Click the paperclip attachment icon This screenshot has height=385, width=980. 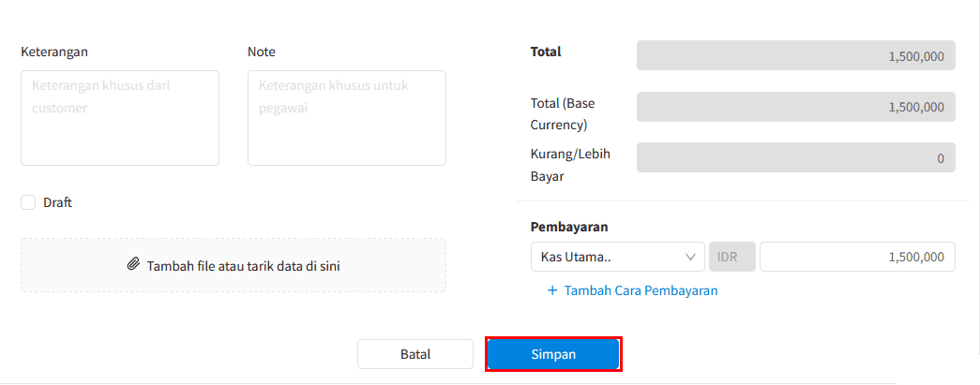point(132,264)
